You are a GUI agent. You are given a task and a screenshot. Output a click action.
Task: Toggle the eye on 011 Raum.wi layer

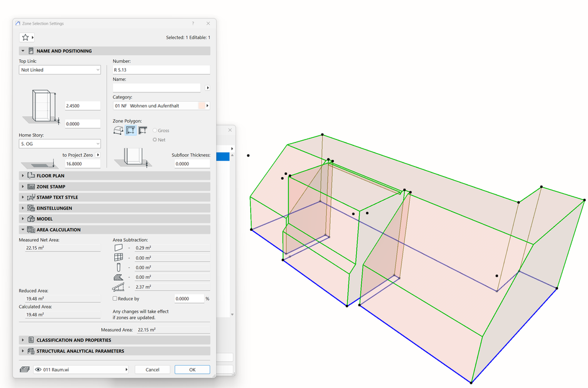click(x=38, y=370)
